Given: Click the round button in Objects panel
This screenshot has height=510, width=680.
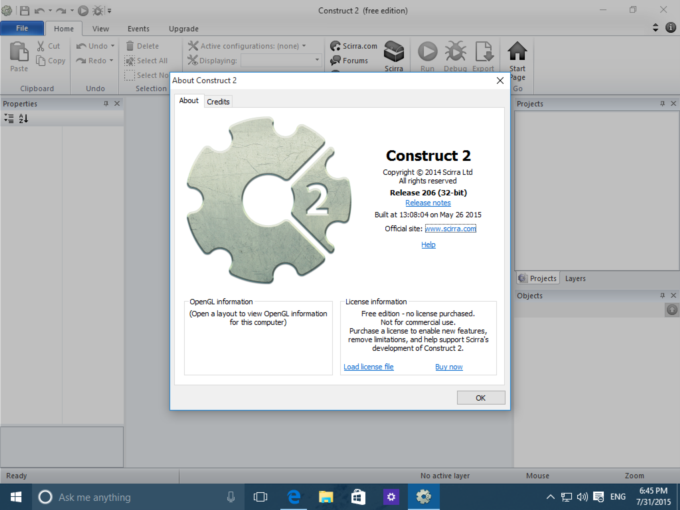Looking at the screenshot, I should click(672, 310).
